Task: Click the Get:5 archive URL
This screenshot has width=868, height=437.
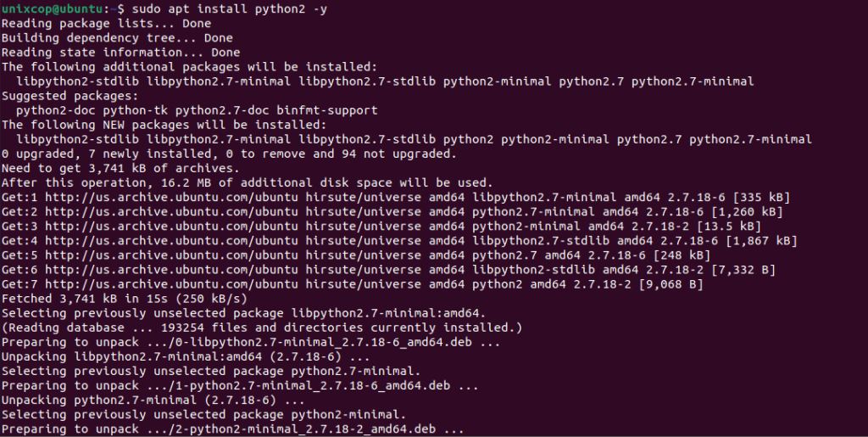Action: pyautogui.click(x=171, y=255)
